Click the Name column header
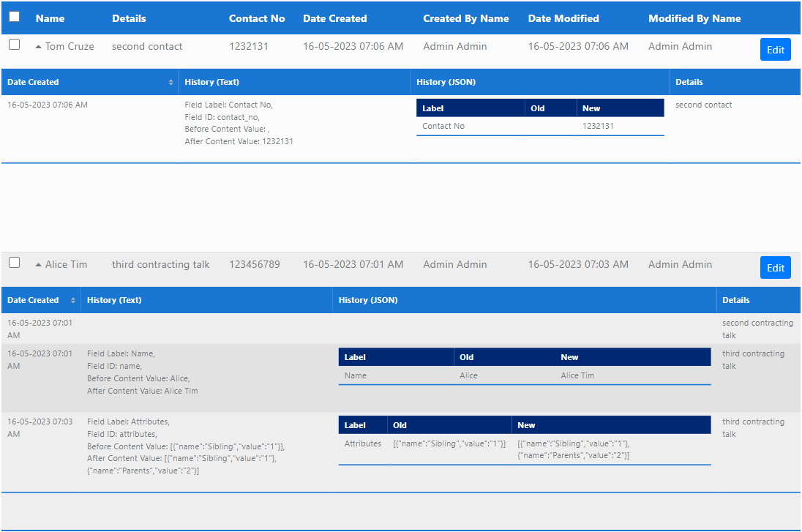Viewport: 802px width, 532px height. pos(50,18)
